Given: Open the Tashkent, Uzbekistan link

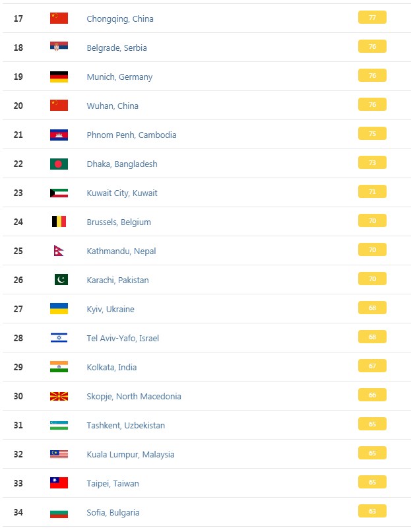Looking at the screenshot, I should 126,426.
